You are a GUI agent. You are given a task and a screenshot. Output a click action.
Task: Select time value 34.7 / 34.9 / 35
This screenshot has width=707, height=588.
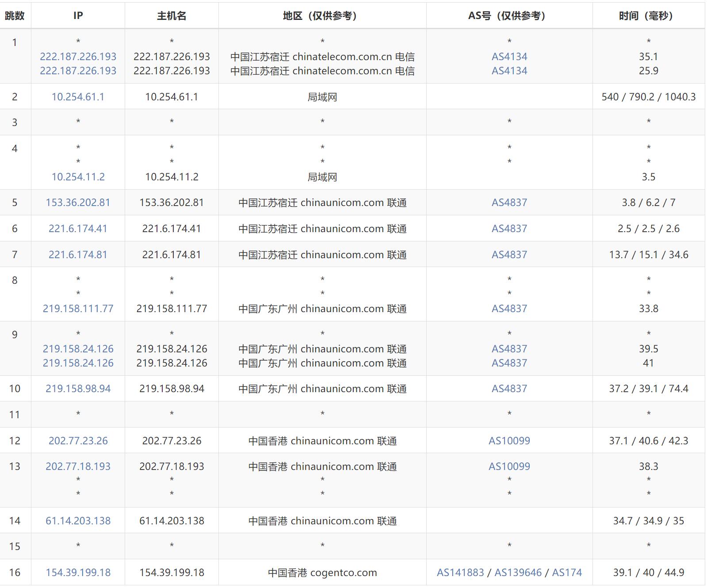[649, 521]
